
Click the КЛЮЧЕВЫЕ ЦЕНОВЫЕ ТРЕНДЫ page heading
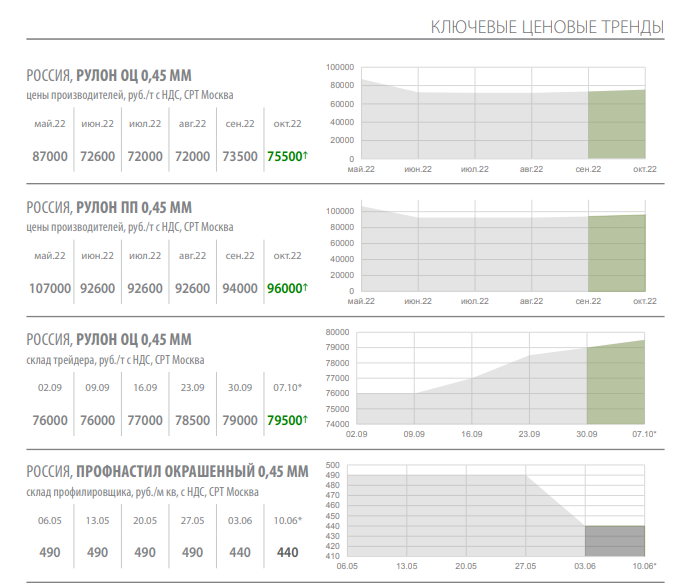click(x=547, y=27)
